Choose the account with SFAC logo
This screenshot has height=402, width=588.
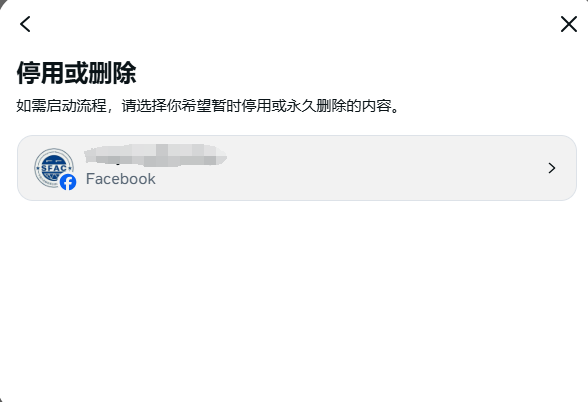297,168
